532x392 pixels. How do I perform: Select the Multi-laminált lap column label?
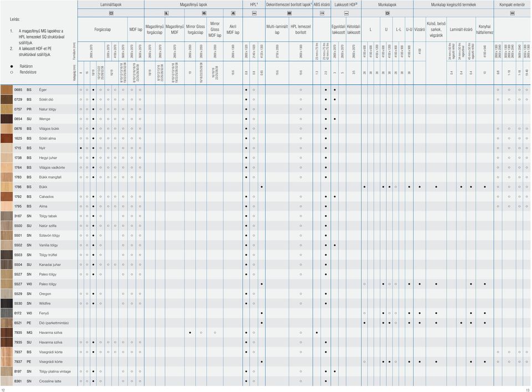277,29
